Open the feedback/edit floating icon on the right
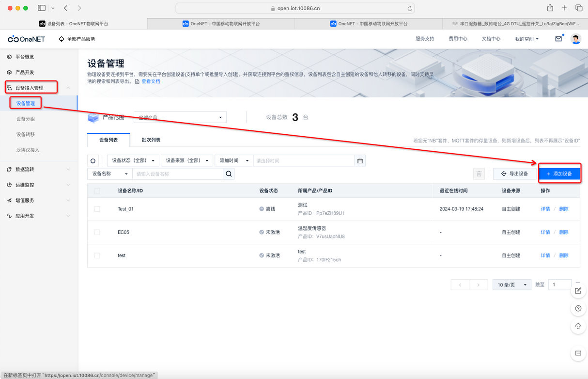 pos(578,290)
